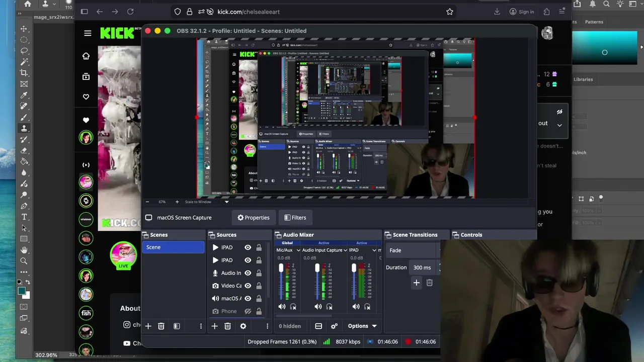The image size is (644, 362).
Task: Select the Crop tool in Photoshop
Action: click(24, 73)
